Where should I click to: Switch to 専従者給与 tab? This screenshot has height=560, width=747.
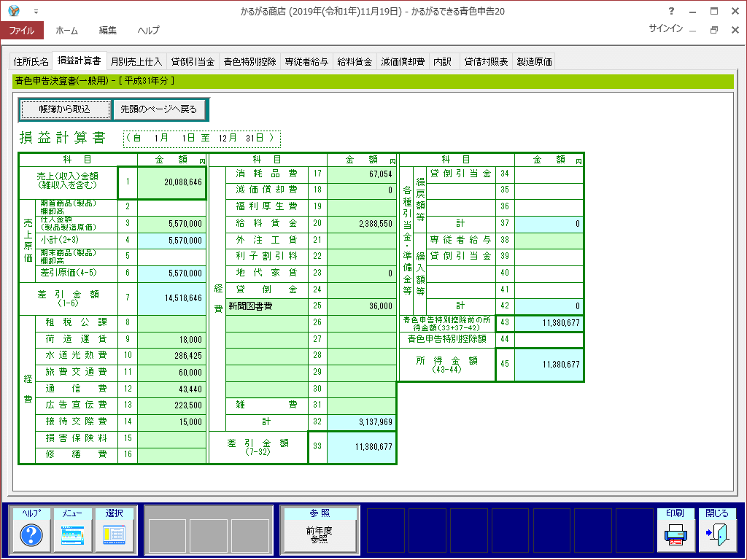[307, 61]
